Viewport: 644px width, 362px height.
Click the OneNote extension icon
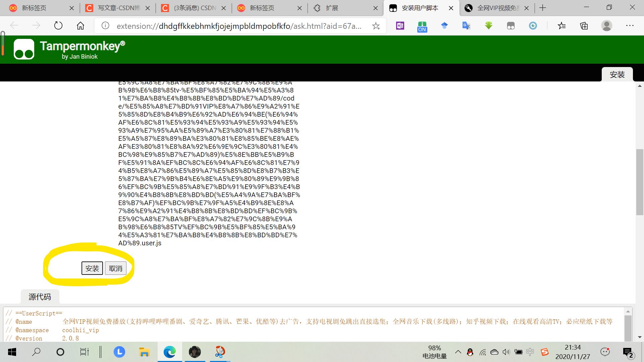400,26
